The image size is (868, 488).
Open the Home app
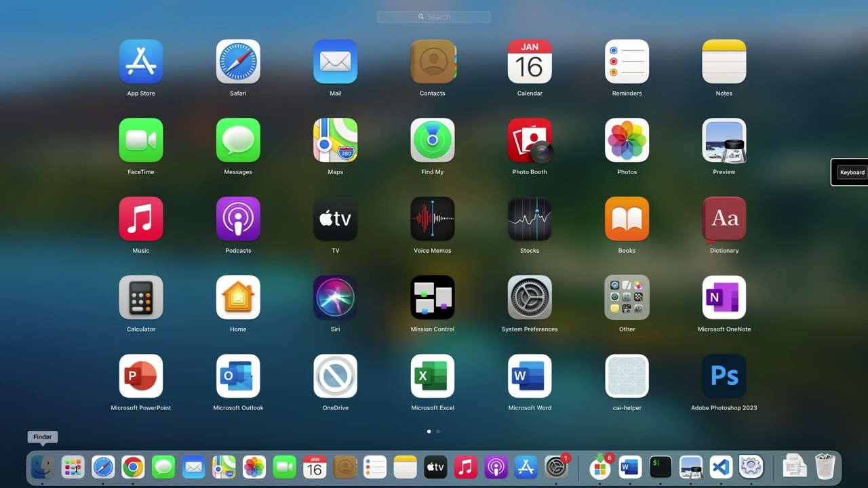[x=238, y=298]
